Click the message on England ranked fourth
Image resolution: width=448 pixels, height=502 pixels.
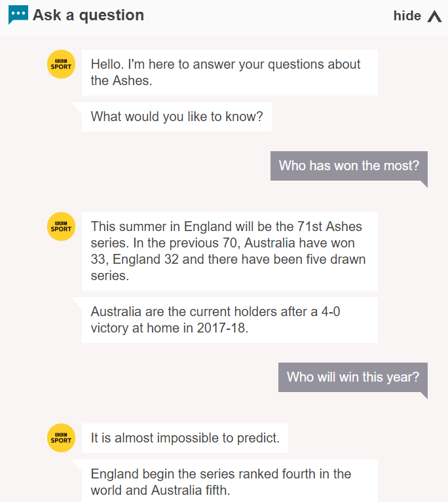pyautogui.click(x=229, y=481)
